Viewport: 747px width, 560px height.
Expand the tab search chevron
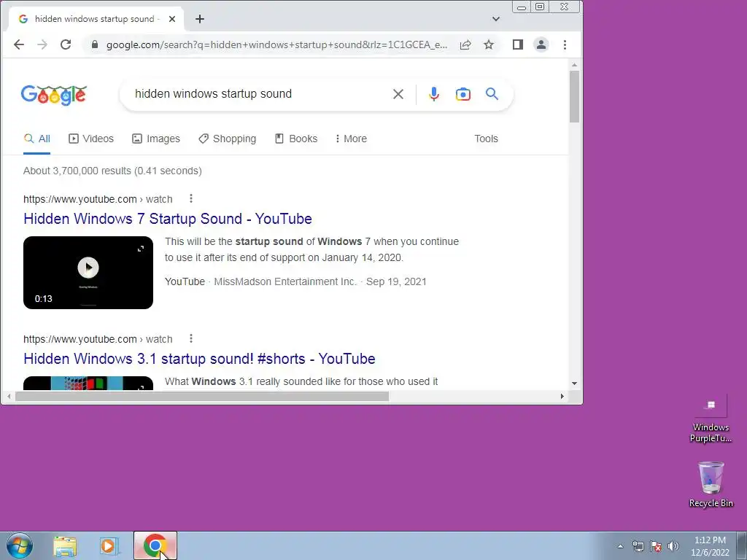pyautogui.click(x=496, y=19)
